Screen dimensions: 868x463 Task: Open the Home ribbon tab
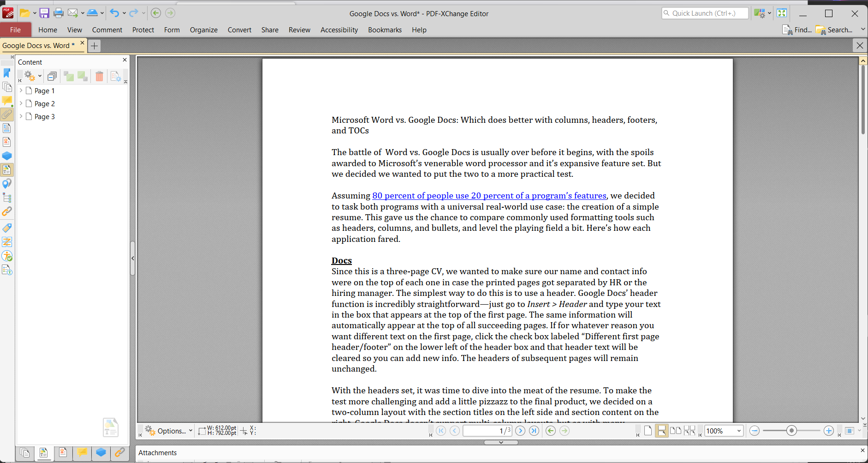tap(48, 30)
